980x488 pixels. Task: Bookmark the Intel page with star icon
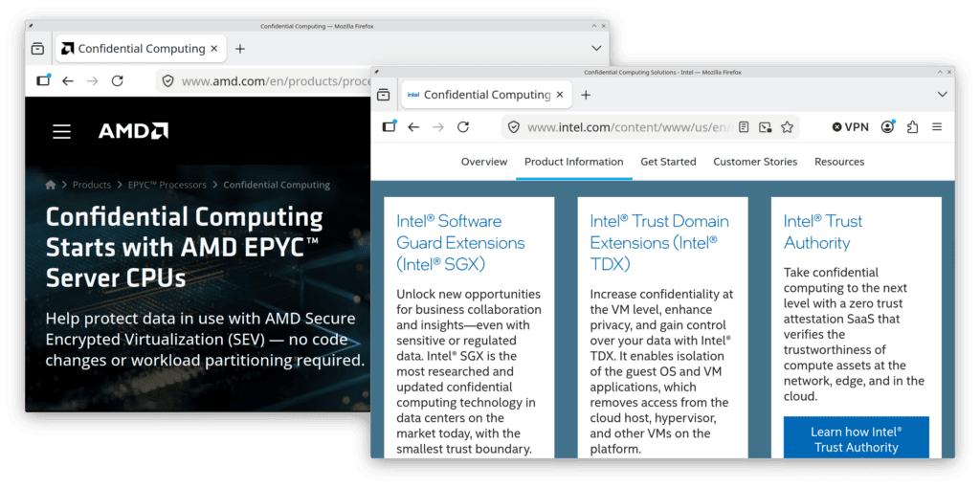(x=787, y=127)
